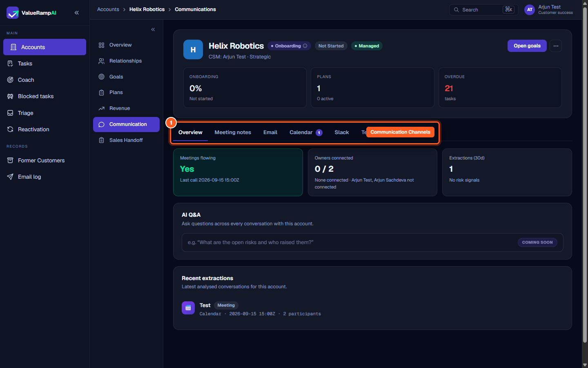Click the COMING SOON badge

pos(537,242)
